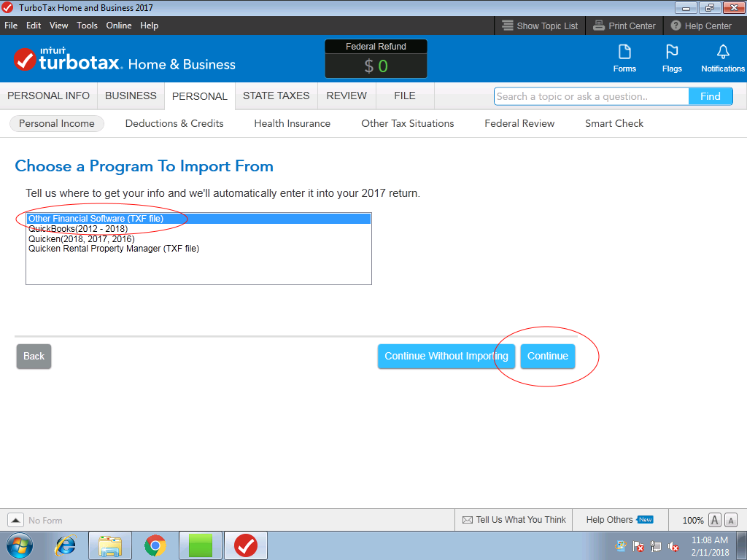Go to Federal Review

point(519,123)
